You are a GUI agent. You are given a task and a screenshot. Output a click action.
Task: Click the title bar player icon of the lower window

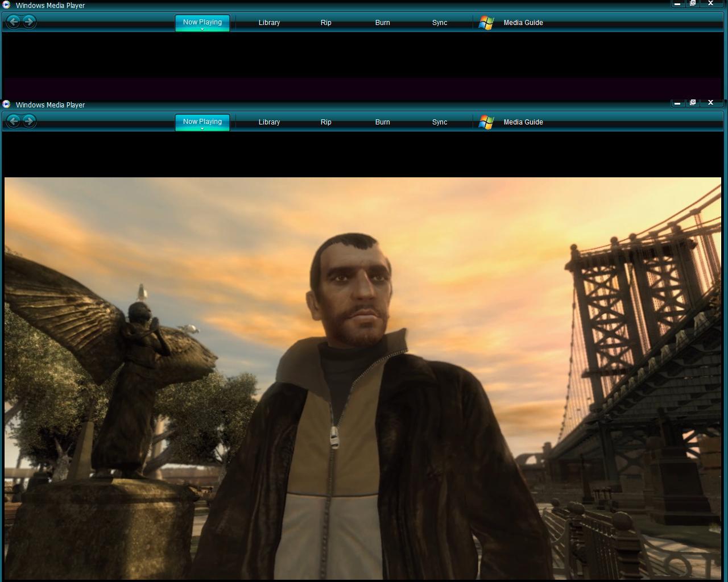(x=6, y=105)
